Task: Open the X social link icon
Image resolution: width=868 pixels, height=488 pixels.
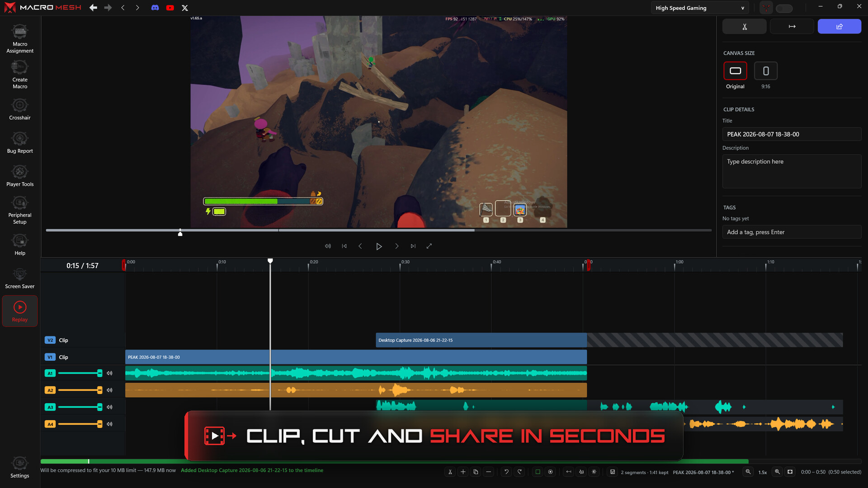Action: [x=185, y=8]
